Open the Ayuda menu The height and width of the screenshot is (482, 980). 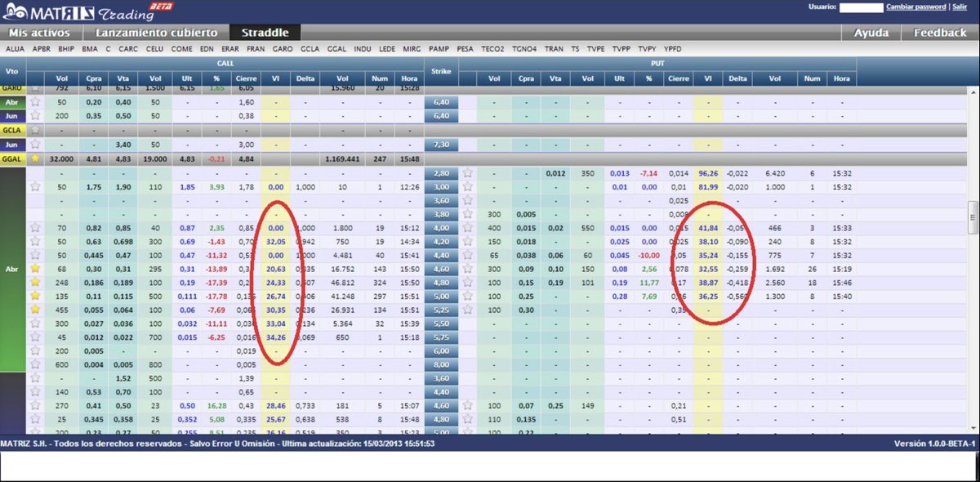871,33
